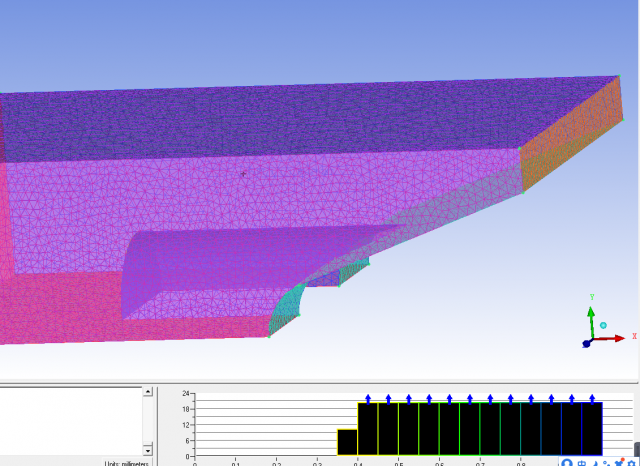Screen dimensions: 640x466
Task: Click the blue arrow atop the 0.4 histogram bar
Action: pyautogui.click(x=368, y=398)
